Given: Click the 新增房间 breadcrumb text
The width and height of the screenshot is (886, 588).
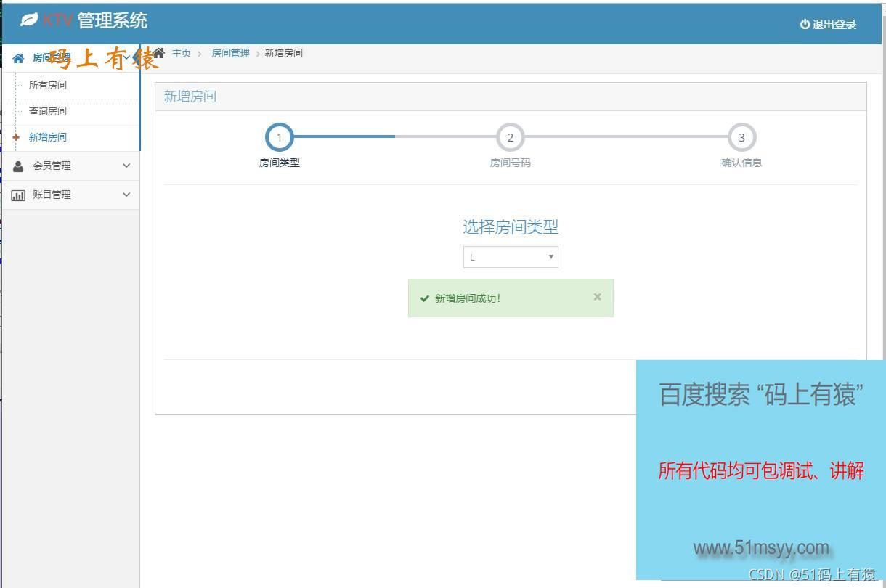Looking at the screenshot, I should point(284,53).
